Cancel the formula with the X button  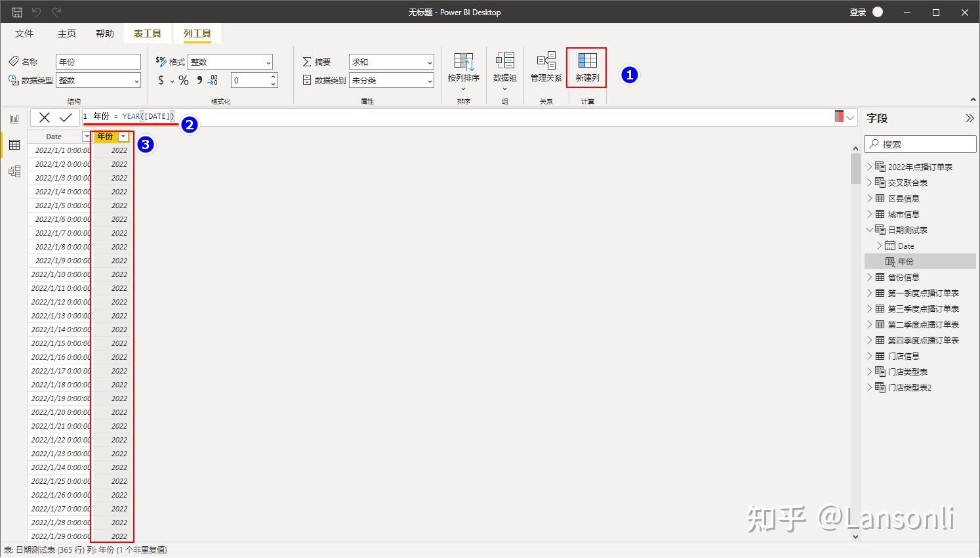(x=45, y=118)
